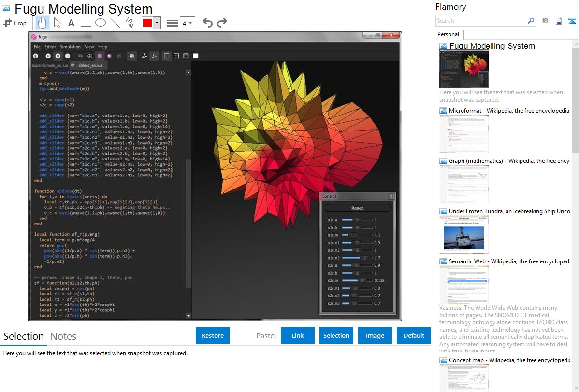
Task: Activate the hand pan tool
Action: coord(43,23)
